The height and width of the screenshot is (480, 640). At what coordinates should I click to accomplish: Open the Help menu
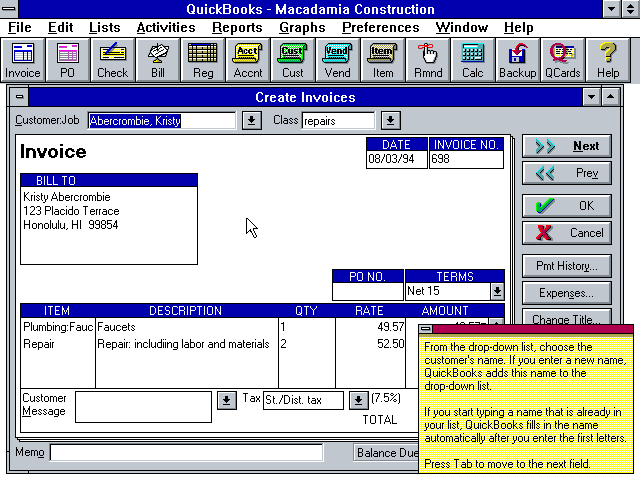[x=518, y=27]
